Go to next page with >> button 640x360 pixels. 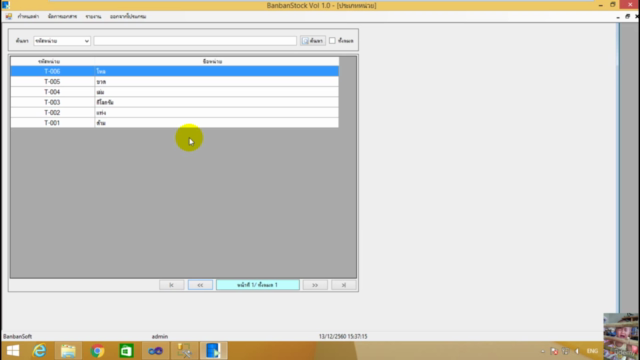(x=315, y=285)
